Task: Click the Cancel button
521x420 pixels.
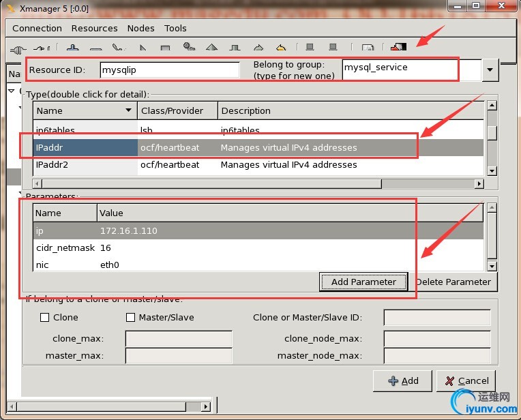Action: point(466,380)
